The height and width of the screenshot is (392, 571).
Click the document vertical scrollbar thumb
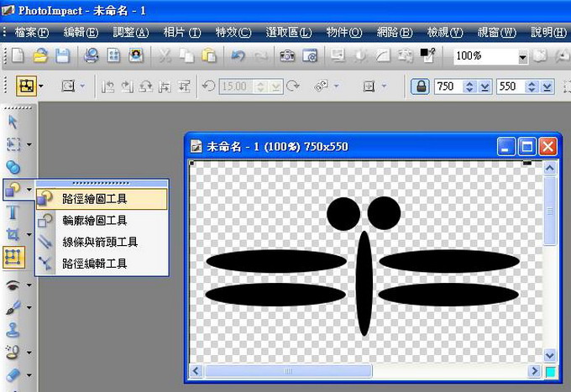550,211
